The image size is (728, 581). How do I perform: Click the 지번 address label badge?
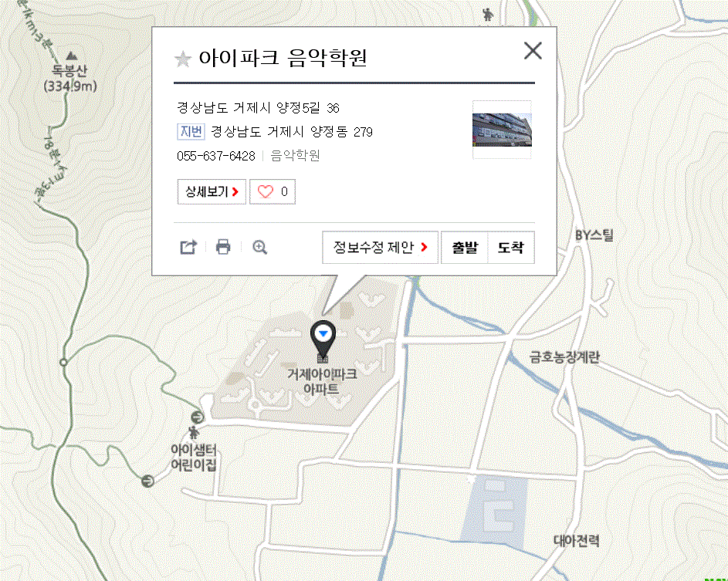(191, 131)
